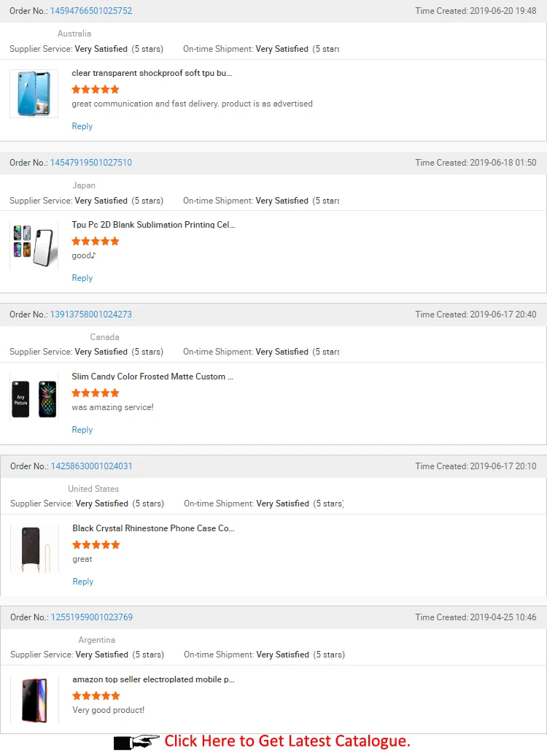This screenshot has width=547, height=756.
Task: Reply to the Australia buyer's review
Action: pos(82,126)
